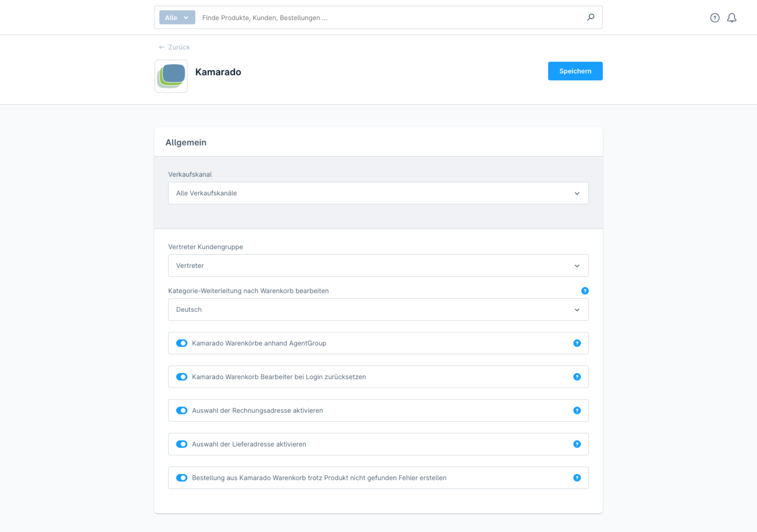This screenshot has width=757, height=532.
Task: Toggle Warenkorb Bearbeiter bei Login zurücksetzen
Action: click(x=182, y=377)
